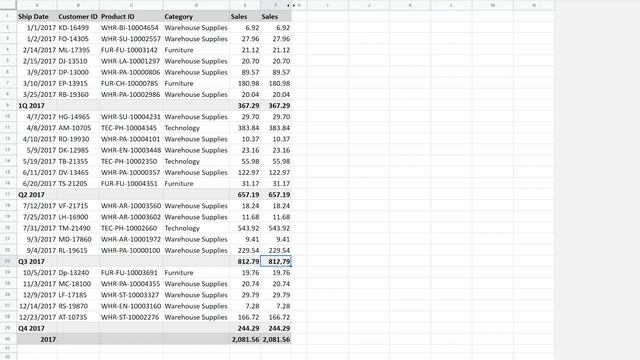Click product ID FUR-FU-10004351
640x360 pixels.
129,184
